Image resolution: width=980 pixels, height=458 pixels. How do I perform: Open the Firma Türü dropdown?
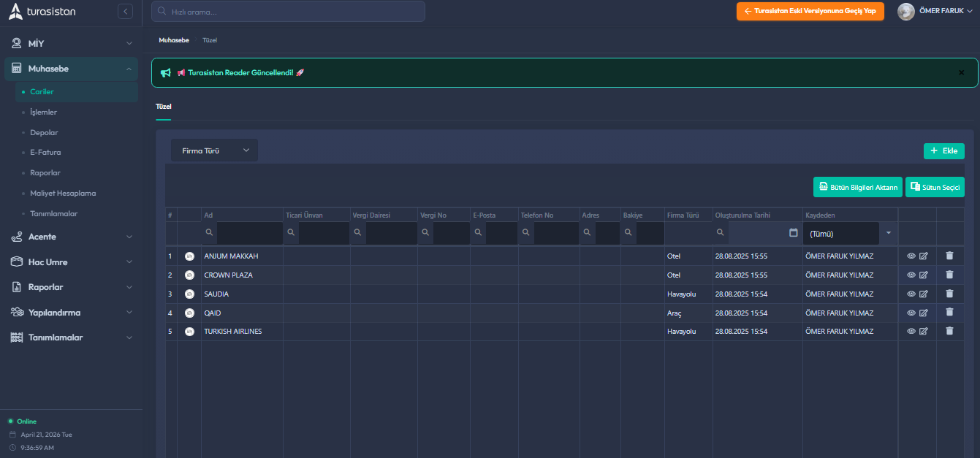[x=214, y=150]
